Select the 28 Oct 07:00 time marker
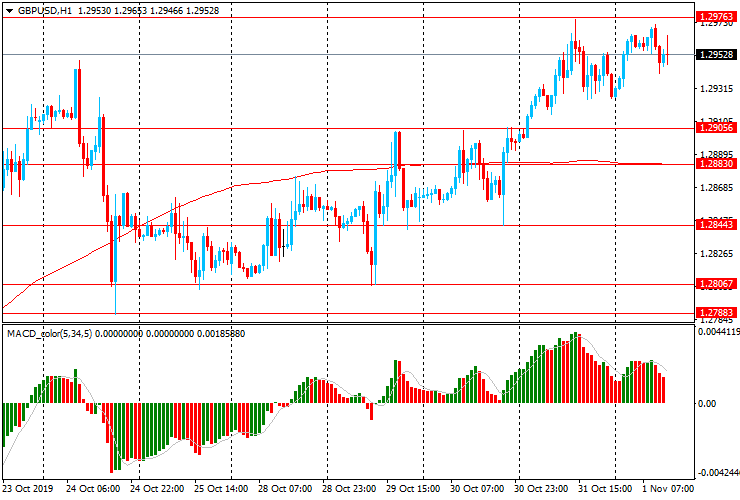The height and width of the screenshot is (500, 740). tap(285, 489)
